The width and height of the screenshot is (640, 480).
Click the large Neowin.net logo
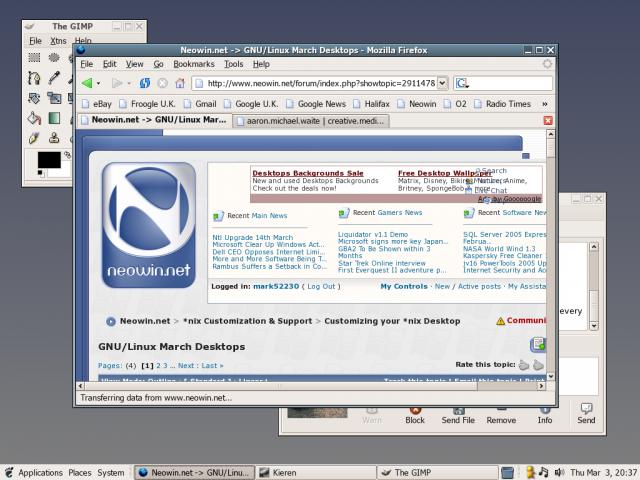point(149,225)
